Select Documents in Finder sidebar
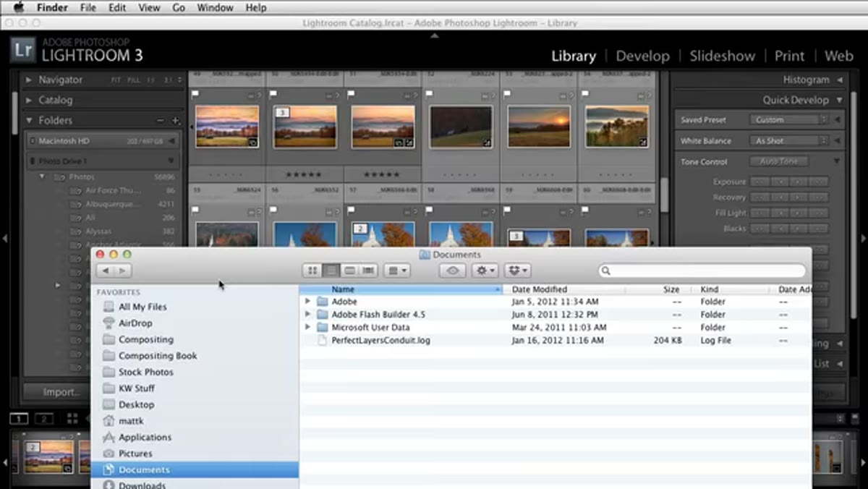 point(195,469)
